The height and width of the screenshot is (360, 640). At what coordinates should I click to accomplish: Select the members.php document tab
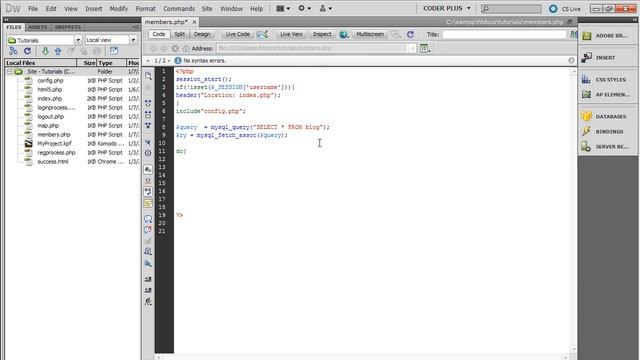(166, 22)
